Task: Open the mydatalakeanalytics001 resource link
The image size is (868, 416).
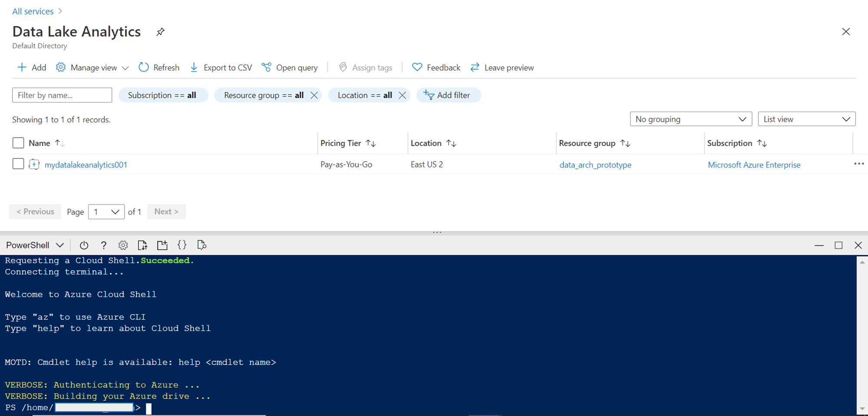Action: point(86,165)
